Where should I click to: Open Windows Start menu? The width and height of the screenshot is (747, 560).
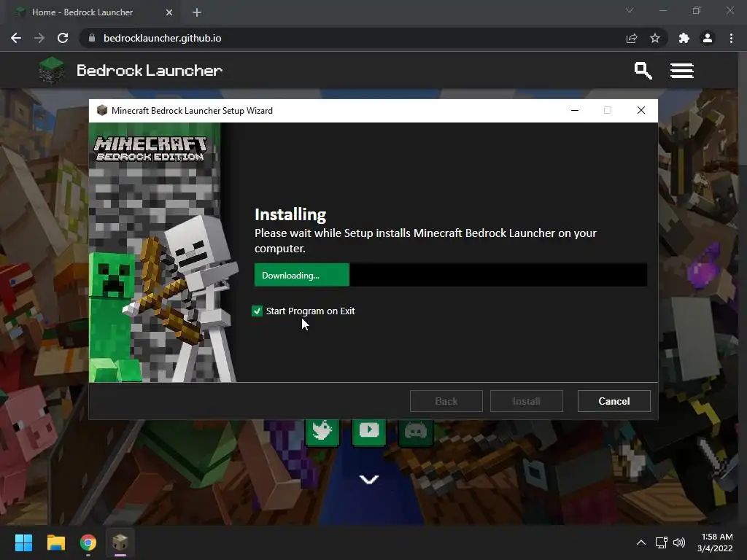tap(23, 542)
